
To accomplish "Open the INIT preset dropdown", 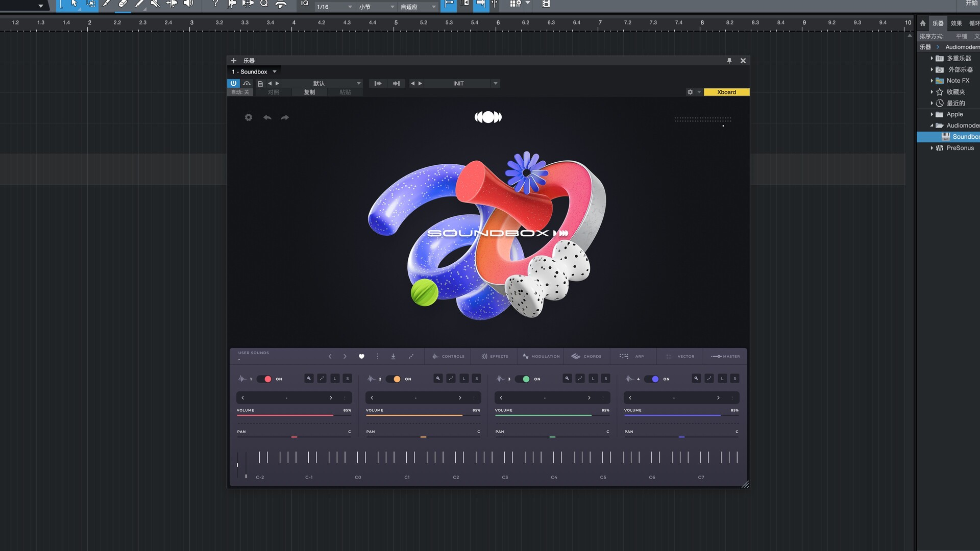I will (495, 83).
